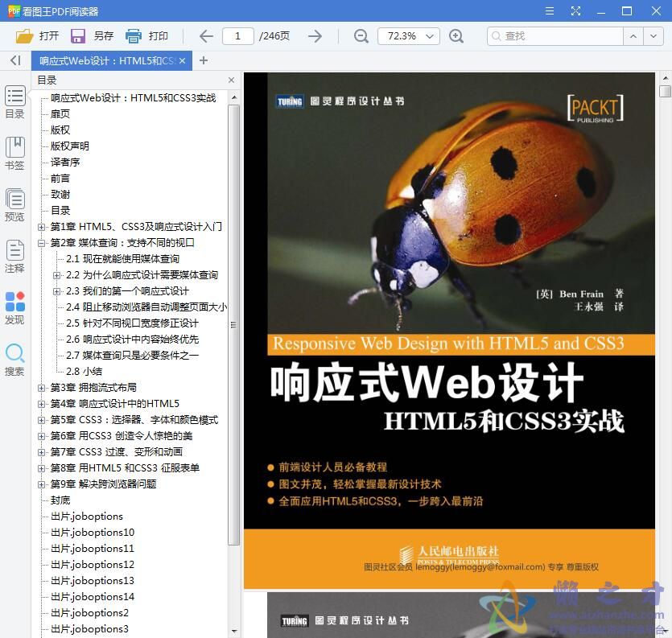Switch to the 书签 bookmarks panel
The width and height of the screenshot is (672, 638).
[14, 153]
